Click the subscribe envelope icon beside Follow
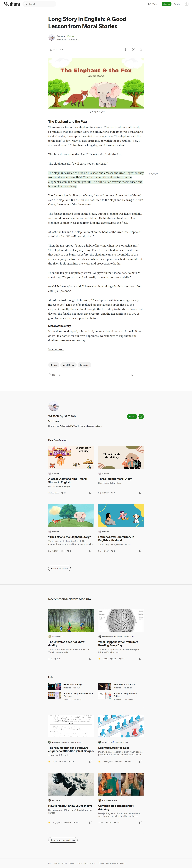 (141, 417)
